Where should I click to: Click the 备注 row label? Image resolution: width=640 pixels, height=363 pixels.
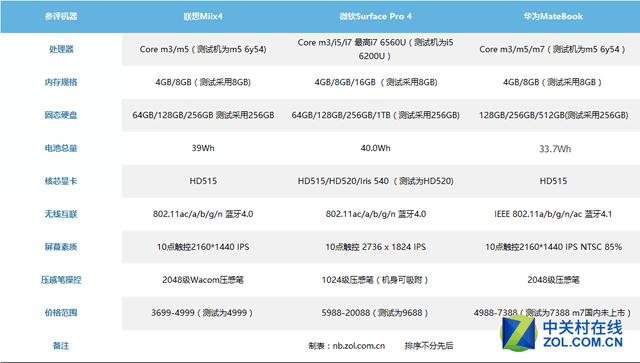[x=61, y=345]
